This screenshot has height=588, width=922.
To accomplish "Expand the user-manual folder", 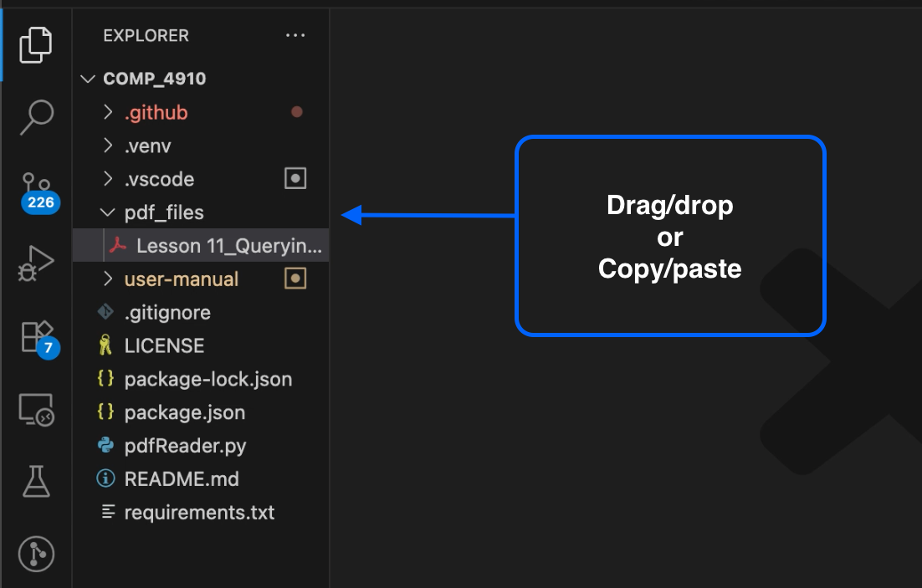I will click(x=181, y=279).
